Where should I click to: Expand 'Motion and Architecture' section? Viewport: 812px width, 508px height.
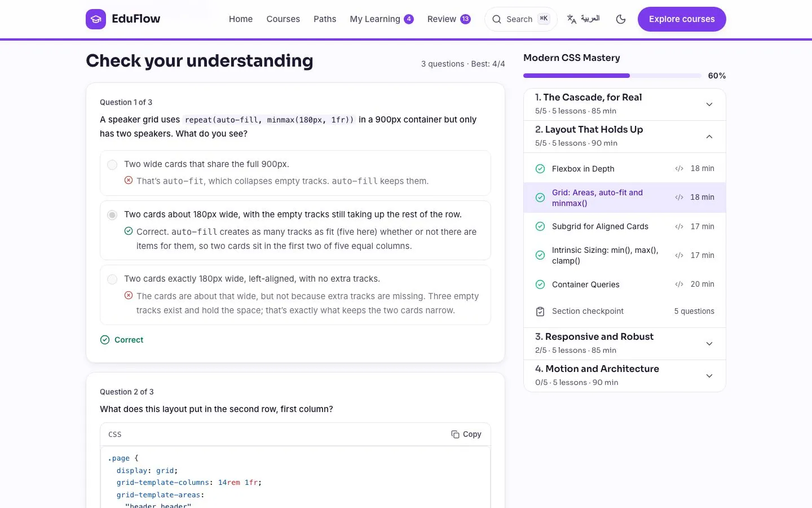coord(625,376)
